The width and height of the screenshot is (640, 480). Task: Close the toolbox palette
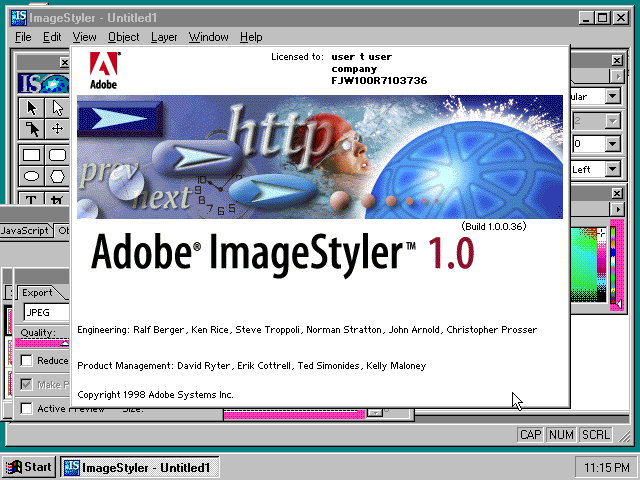(64, 62)
